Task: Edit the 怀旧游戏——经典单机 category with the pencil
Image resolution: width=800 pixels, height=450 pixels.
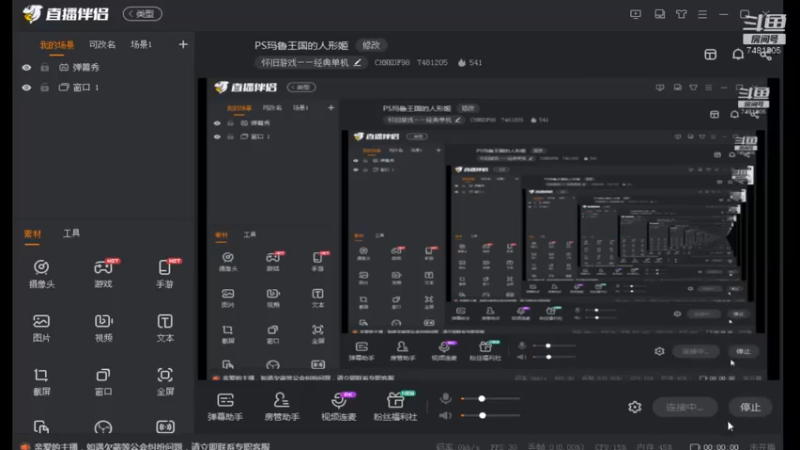Action: [358, 62]
